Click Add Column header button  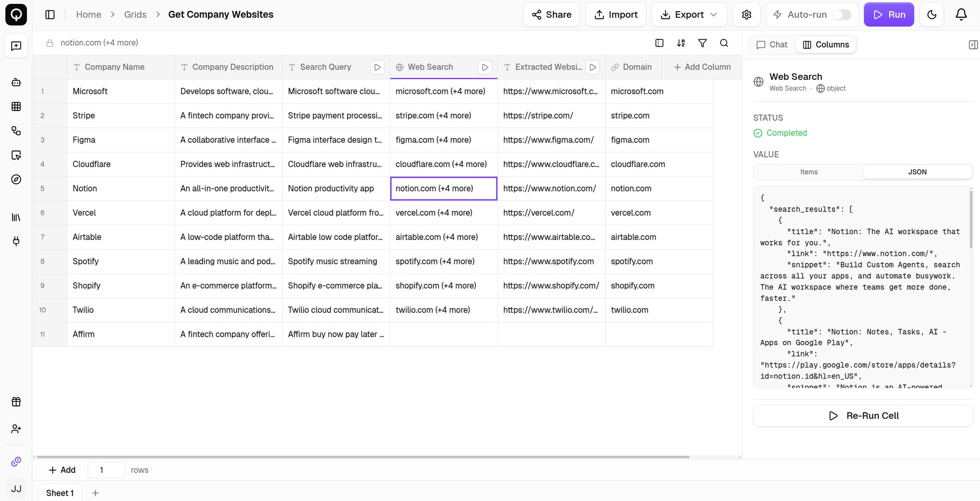click(x=702, y=67)
